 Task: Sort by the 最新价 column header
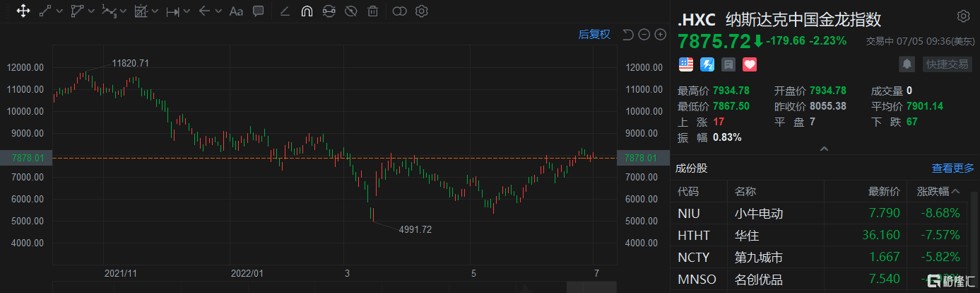click(x=884, y=191)
